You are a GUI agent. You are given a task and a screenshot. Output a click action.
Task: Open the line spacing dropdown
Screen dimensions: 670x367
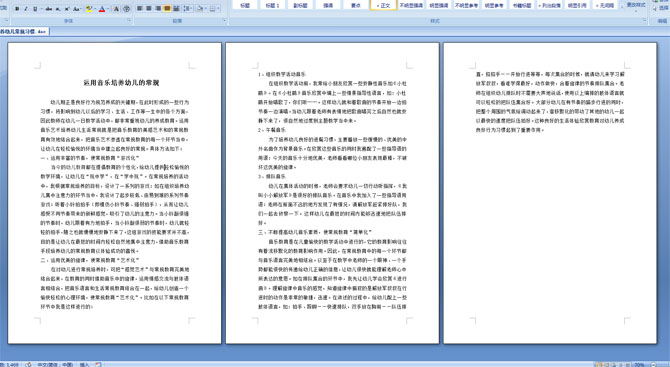tap(188, 9)
